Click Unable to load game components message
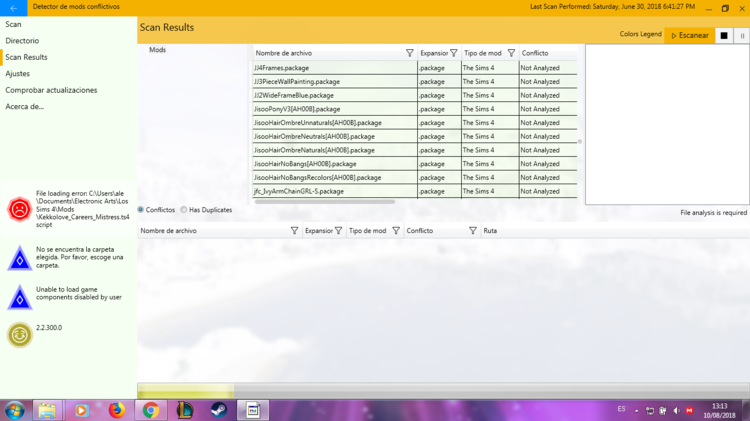 tap(79, 293)
